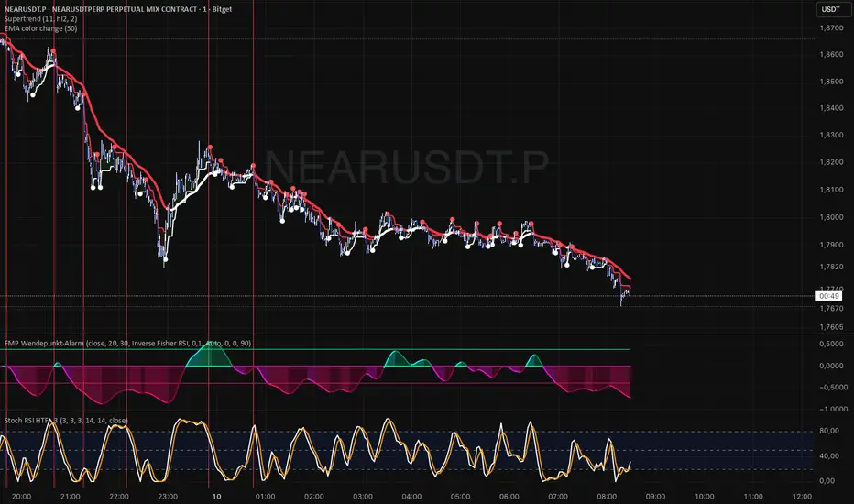Select the Supertrend indicator legend
The width and height of the screenshot is (854, 504).
point(41,19)
